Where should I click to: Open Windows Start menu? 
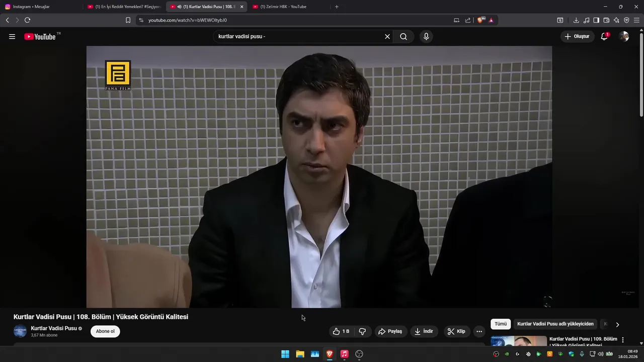click(x=285, y=354)
